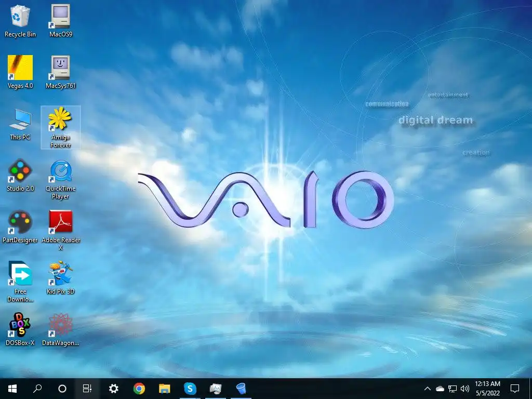
Task: Open the Windows Start menu
Action: (12, 389)
